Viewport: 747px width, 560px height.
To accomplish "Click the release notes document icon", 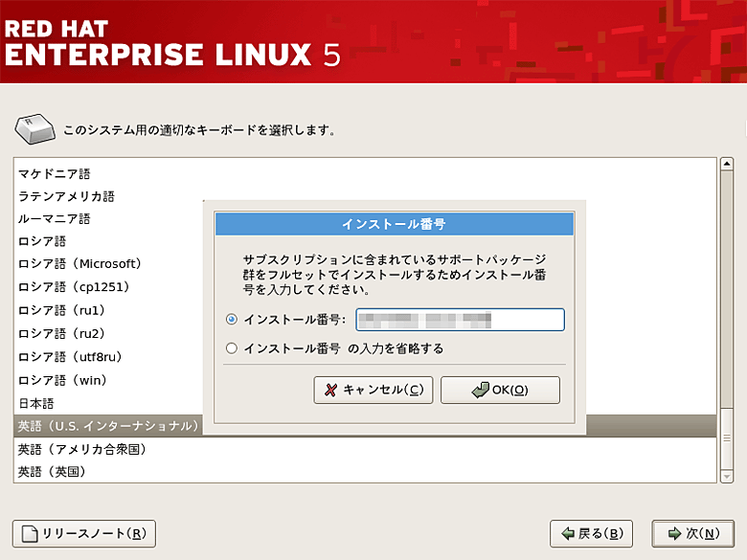I will (30, 533).
